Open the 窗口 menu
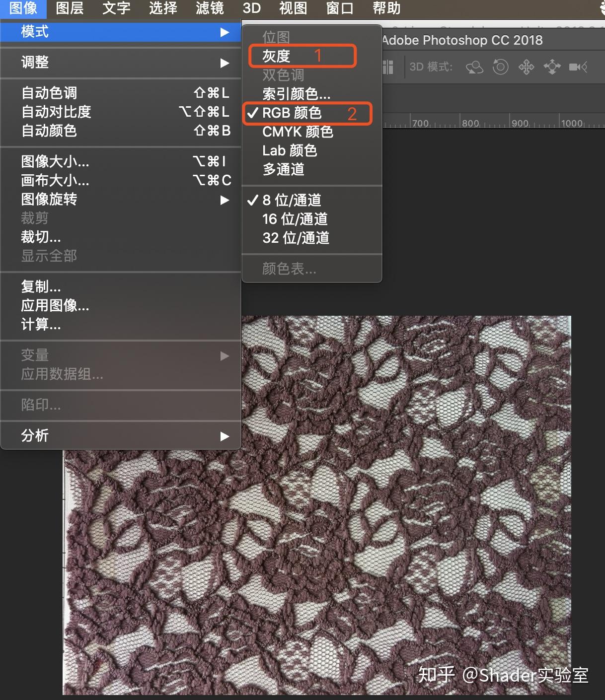The height and width of the screenshot is (700, 605). (x=340, y=8)
